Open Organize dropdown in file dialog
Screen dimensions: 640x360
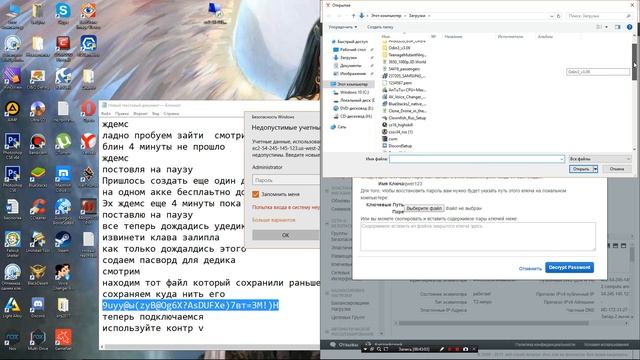pyautogui.click(x=343, y=27)
